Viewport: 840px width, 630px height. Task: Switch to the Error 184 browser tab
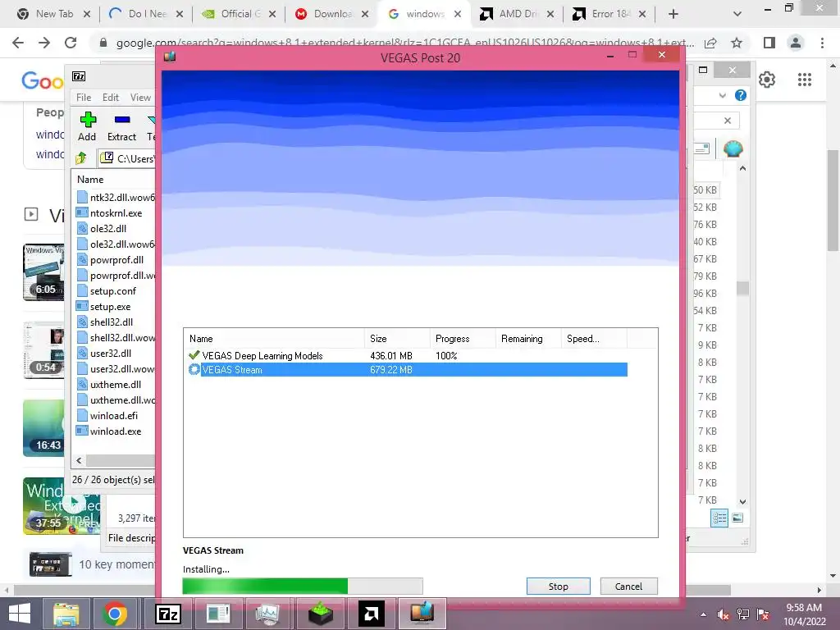609,14
